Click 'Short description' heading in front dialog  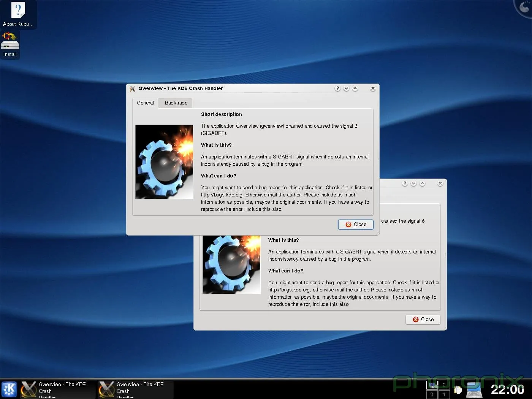[x=221, y=114]
